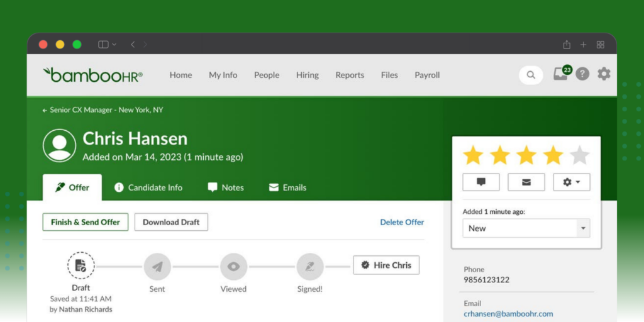Switch to the Emails tab
Viewport: 644px width, 322px height.
point(287,187)
